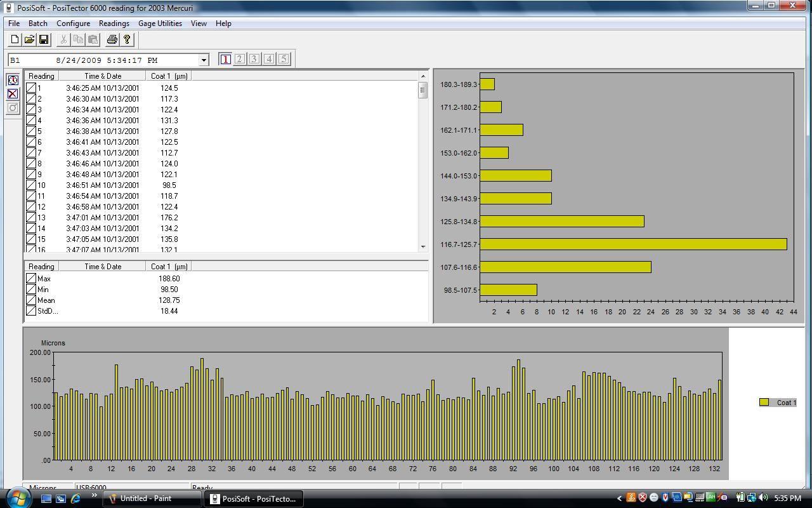812x508 pixels.
Task: Open the Configure menu
Action: (73, 23)
